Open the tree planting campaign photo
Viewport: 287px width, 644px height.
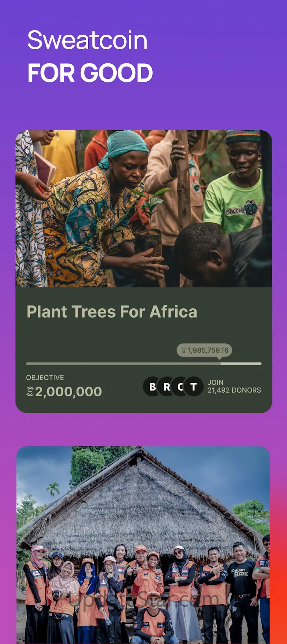(x=143, y=209)
